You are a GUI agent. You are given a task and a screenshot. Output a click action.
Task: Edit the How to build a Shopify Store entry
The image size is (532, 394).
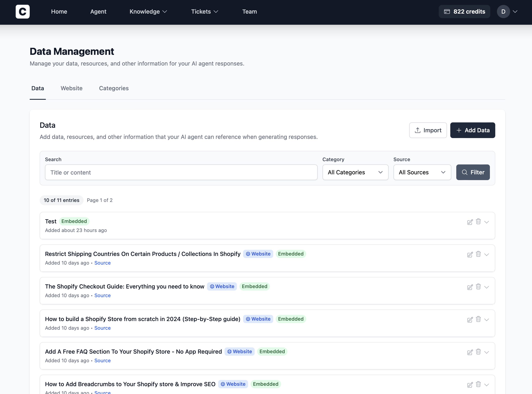click(470, 320)
